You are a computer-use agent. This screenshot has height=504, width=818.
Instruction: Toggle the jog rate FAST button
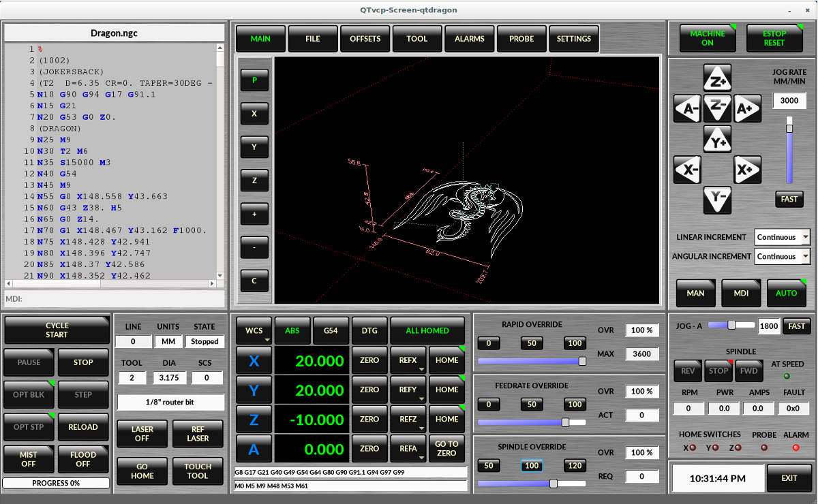pos(789,200)
